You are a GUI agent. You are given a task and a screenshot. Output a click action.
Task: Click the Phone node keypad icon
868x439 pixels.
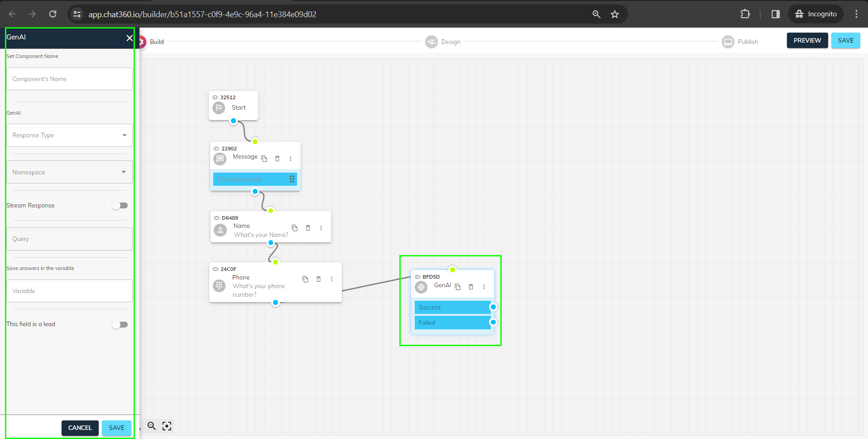219,286
